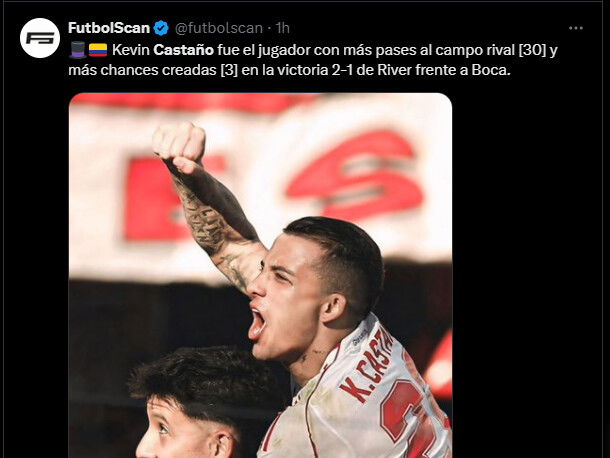Click the text 'más chances creadas [3]'
Viewport: 610px width, 458px height.
[x=153, y=70]
